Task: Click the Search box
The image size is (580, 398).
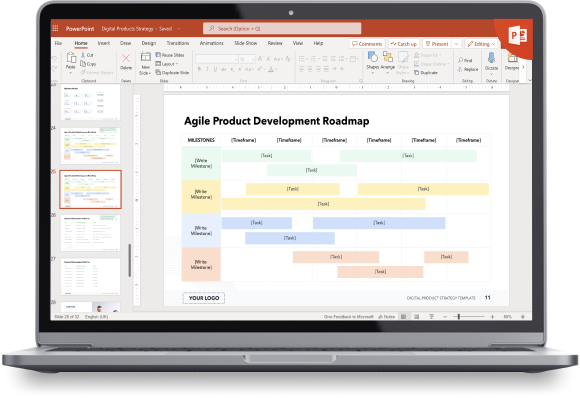Action: tap(282, 28)
